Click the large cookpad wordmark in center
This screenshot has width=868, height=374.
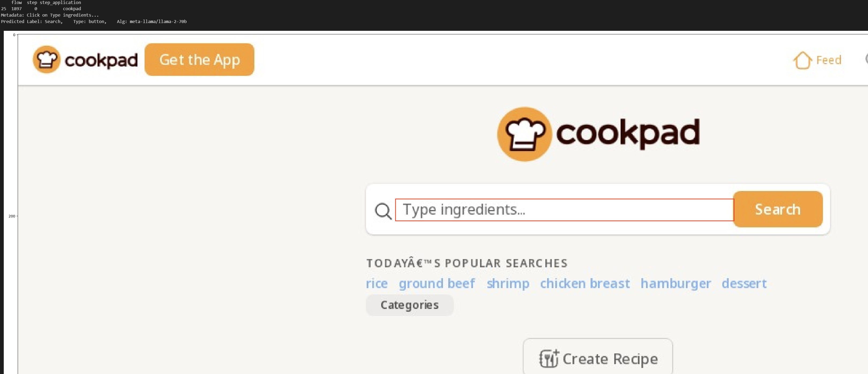tap(627, 133)
